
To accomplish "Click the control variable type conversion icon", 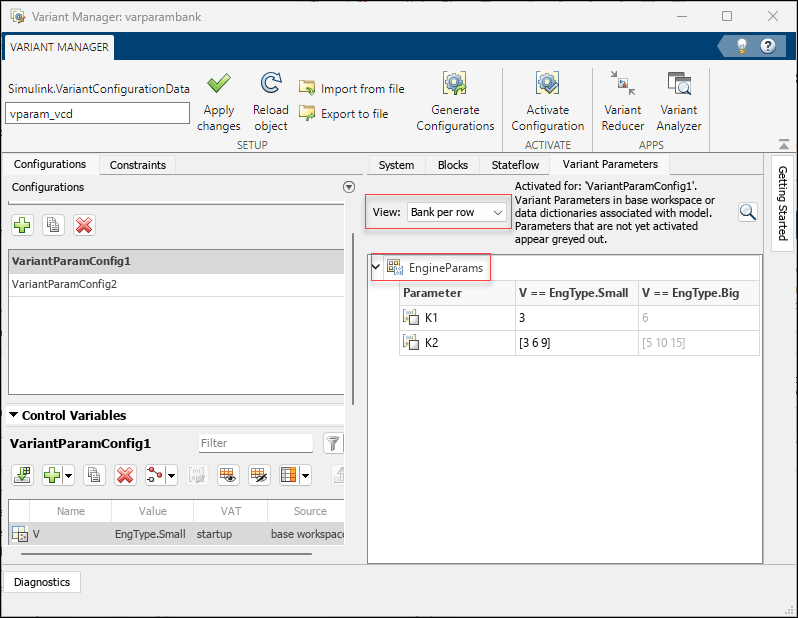I will (155, 475).
